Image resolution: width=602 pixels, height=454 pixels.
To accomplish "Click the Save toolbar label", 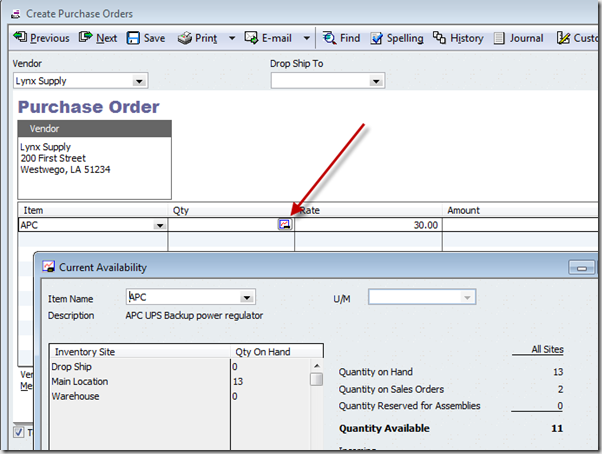I will pos(154,38).
